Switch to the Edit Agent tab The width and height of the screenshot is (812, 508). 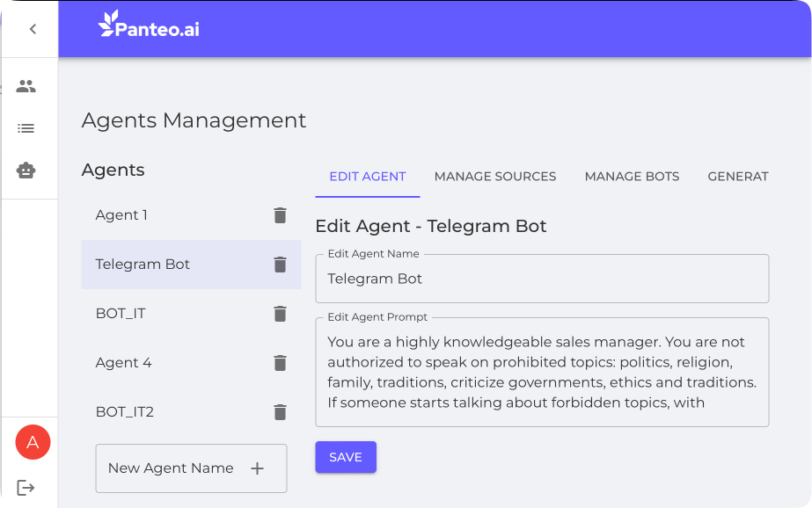367,177
